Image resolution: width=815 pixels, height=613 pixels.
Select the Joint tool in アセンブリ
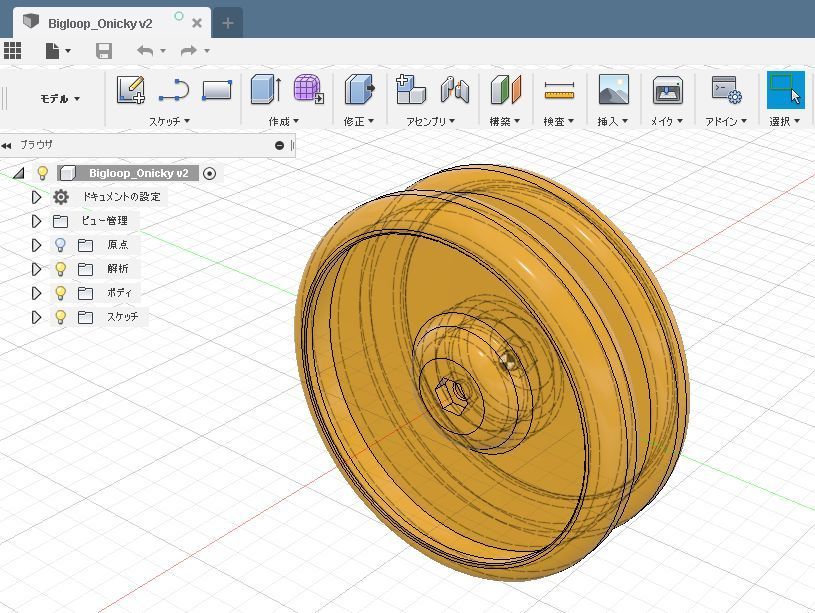(x=455, y=90)
